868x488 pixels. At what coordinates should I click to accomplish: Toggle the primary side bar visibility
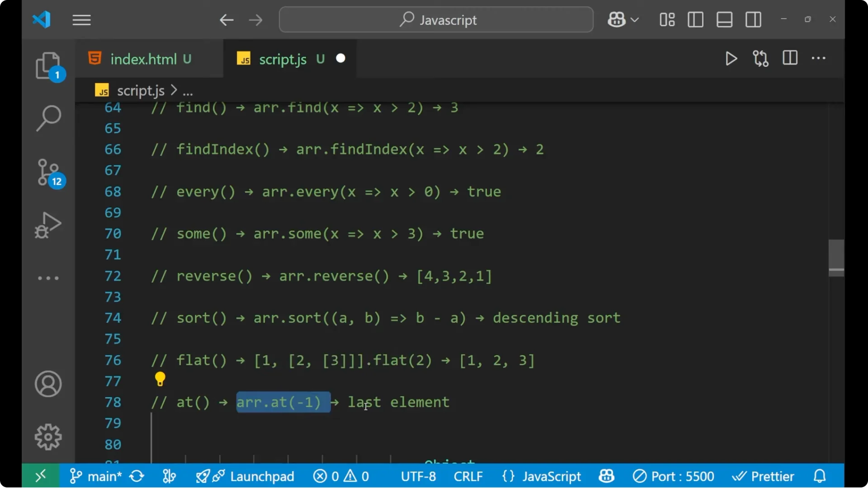pyautogui.click(x=695, y=19)
